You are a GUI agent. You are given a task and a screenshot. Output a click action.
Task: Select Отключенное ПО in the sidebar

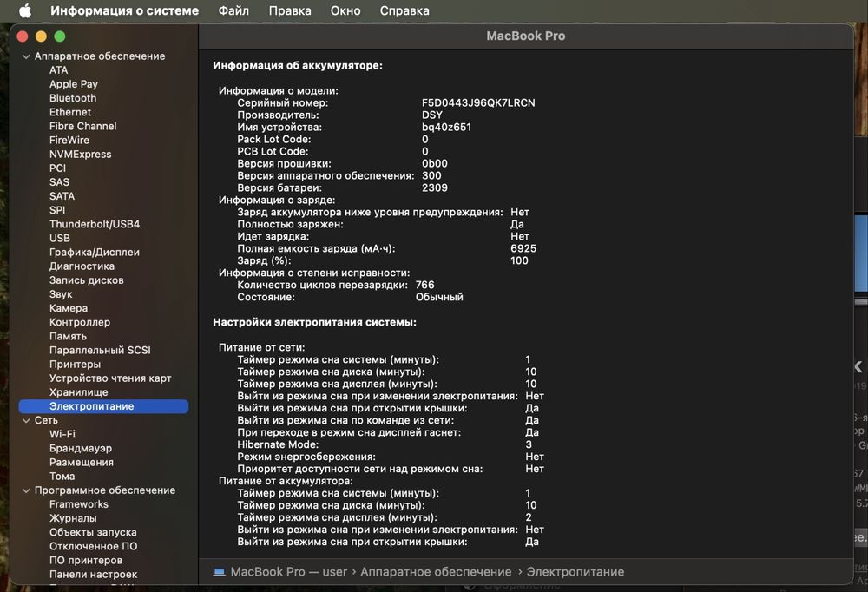pyautogui.click(x=94, y=547)
